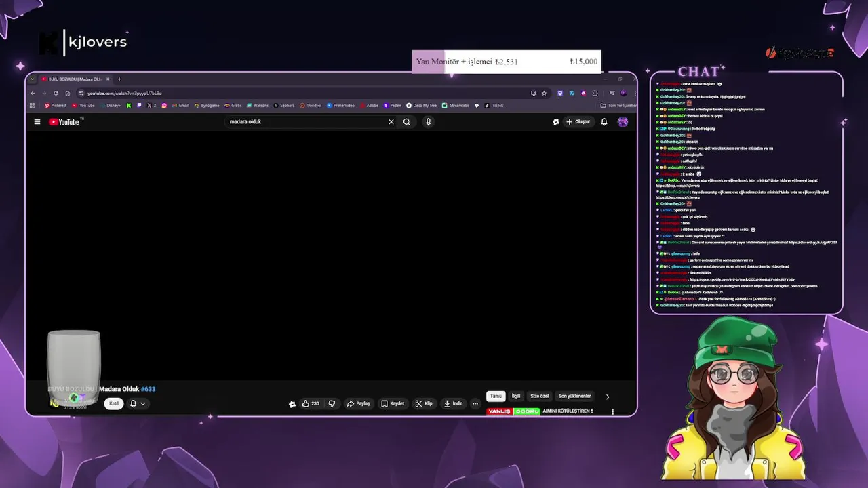The width and height of the screenshot is (868, 488).
Task: Expand the channel notification bell dropdown
Action: [x=138, y=403]
